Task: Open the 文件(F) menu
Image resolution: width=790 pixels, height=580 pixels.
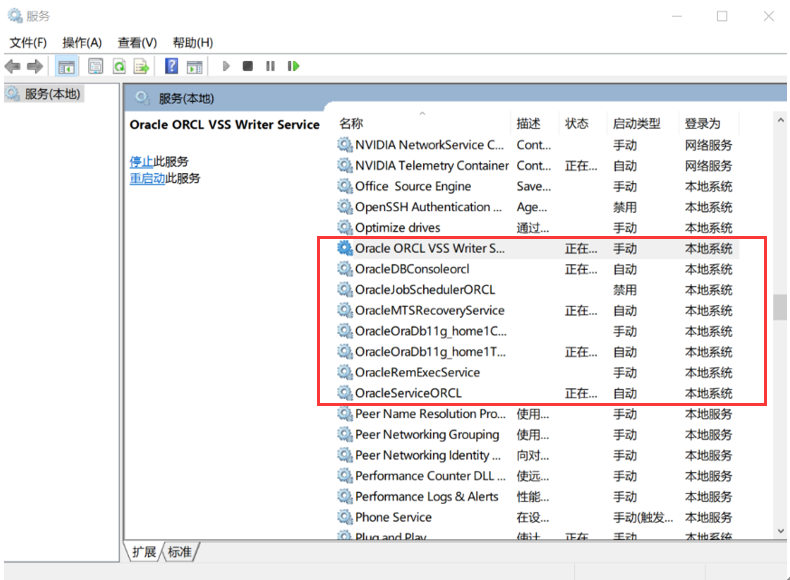Action: point(28,43)
